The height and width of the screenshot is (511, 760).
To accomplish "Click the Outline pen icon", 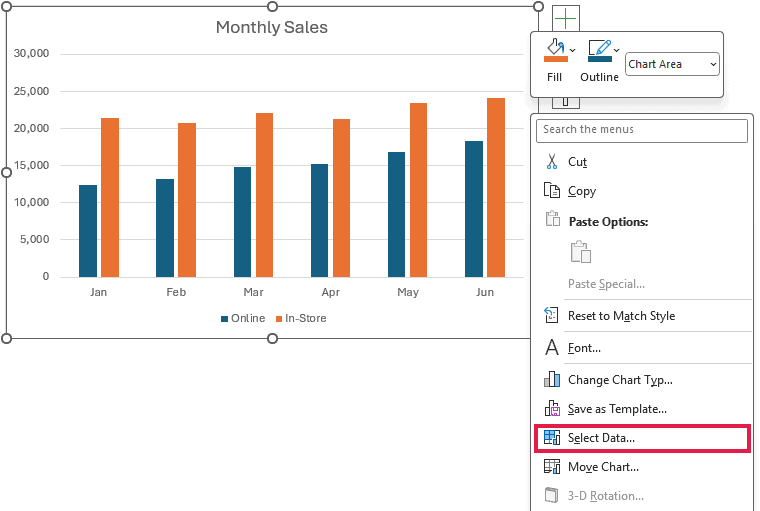I will (599, 47).
